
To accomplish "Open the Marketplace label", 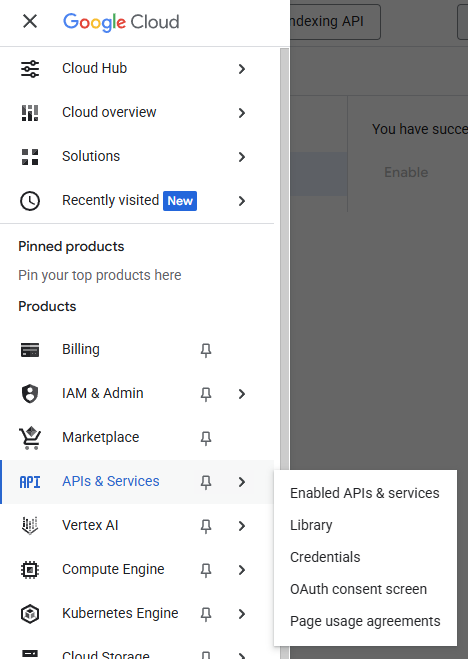I will (x=101, y=438).
